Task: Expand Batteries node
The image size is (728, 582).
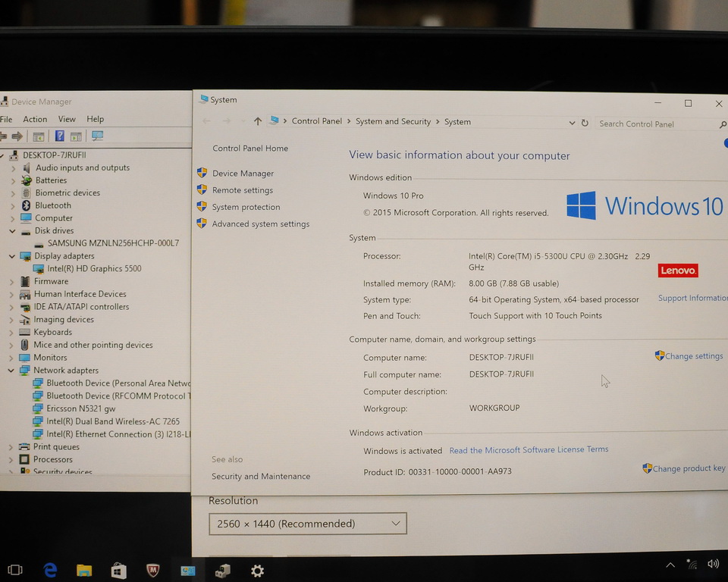Action: coord(13,180)
